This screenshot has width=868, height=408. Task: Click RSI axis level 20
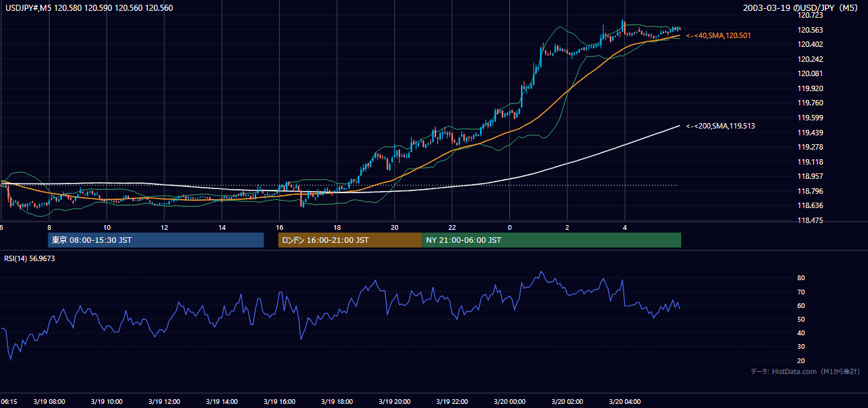tap(801, 360)
